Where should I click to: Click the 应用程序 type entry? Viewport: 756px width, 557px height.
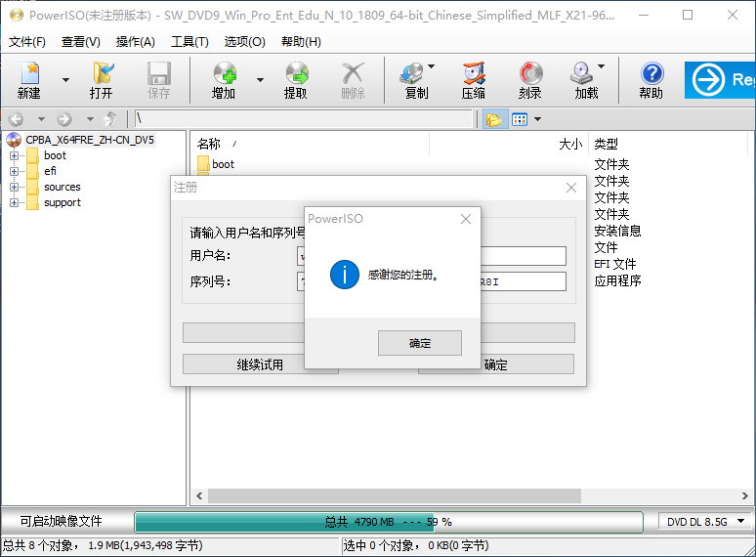tap(617, 280)
